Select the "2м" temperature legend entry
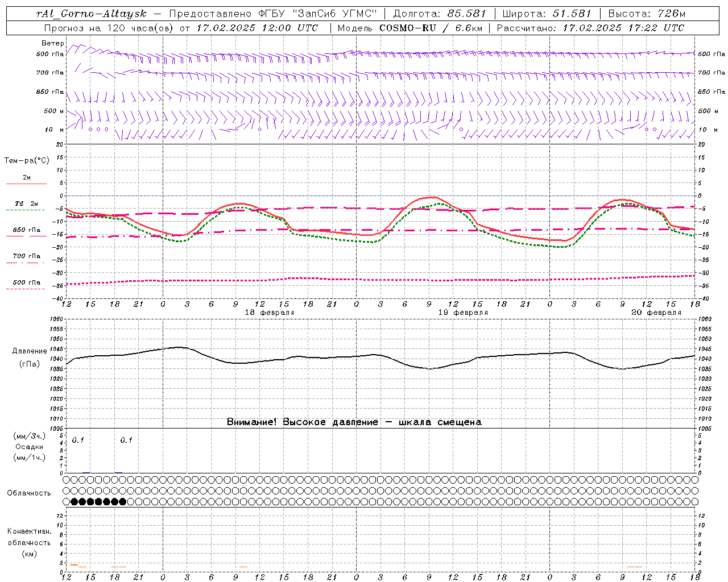This screenshot has width=728, height=582. click(x=27, y=178)
